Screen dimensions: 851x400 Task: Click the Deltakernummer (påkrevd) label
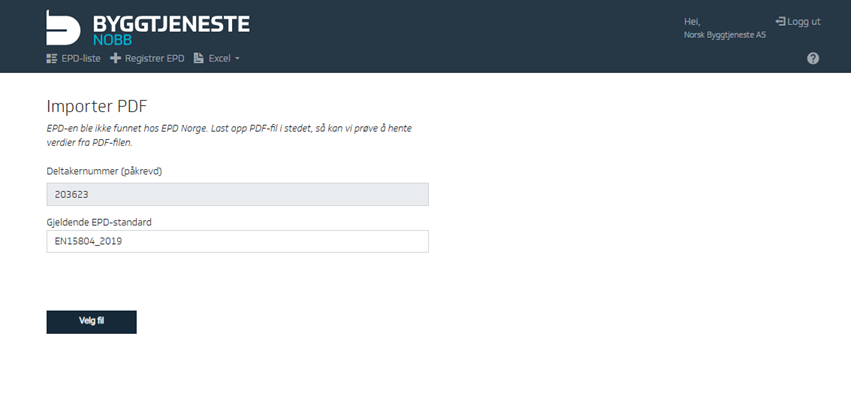tap(104, 171)
